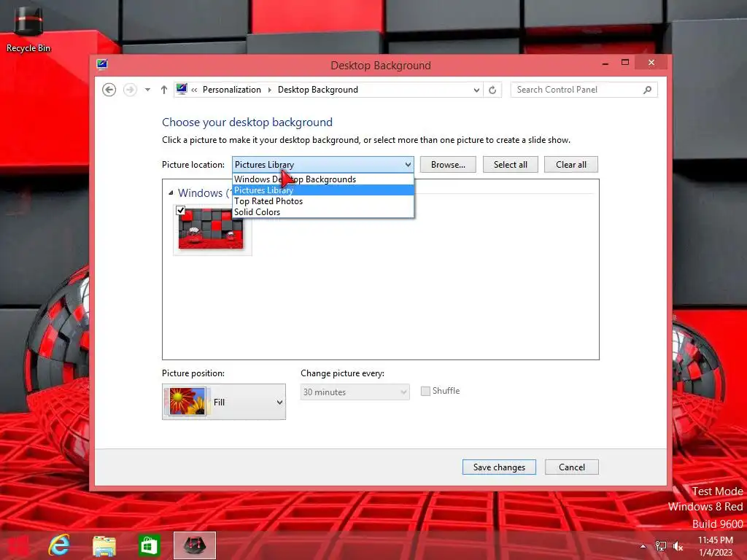This screenshot has width=747, height=560.
Task: Open the clock showing 11:45 PM
Action: (x=716, y=546)
